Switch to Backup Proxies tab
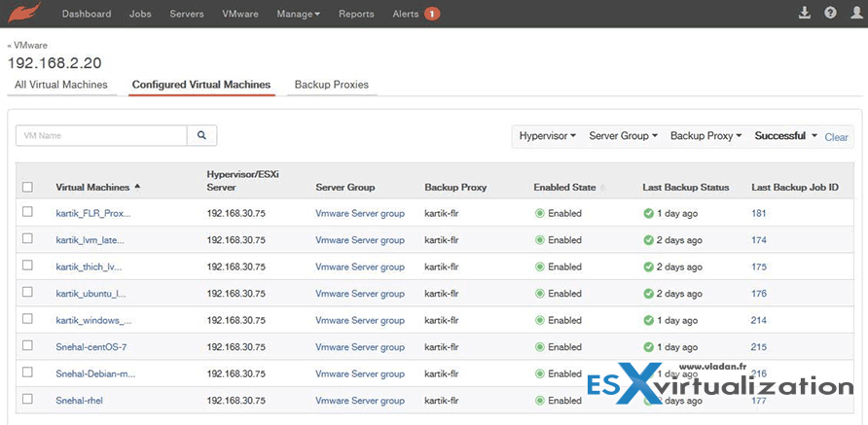 (332, 85)
